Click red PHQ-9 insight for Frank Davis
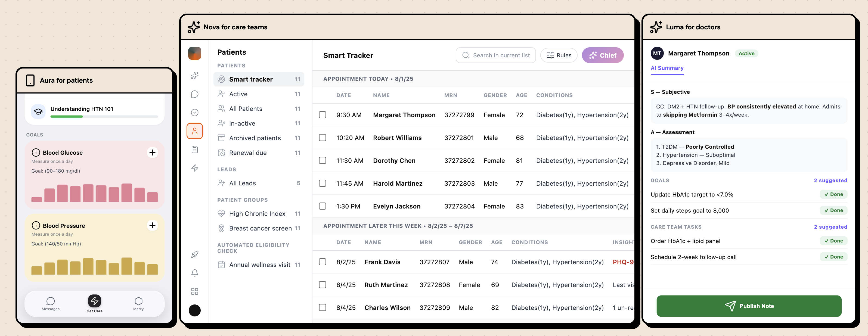 coord(623,262)
